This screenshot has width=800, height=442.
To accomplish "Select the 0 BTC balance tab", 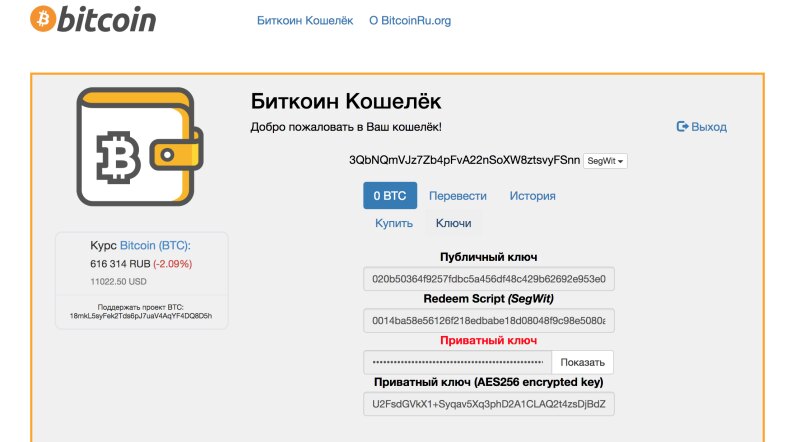I will tap(390, 196).
